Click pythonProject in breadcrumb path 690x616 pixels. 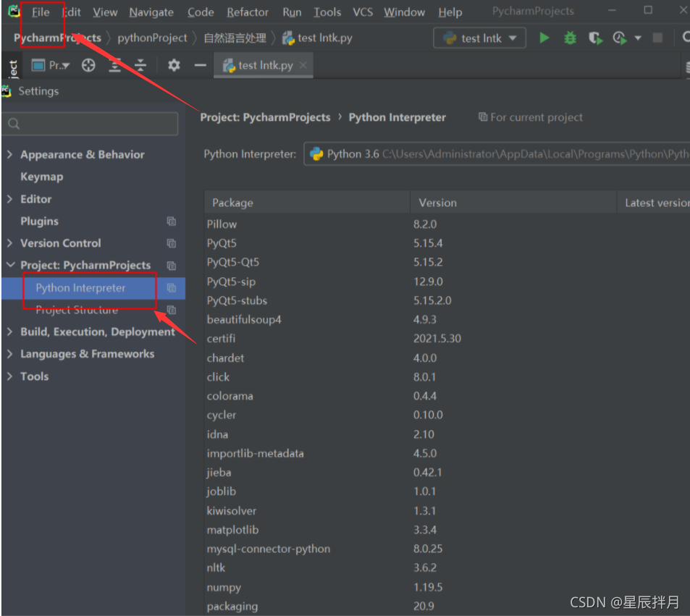(x=152, y=38)
